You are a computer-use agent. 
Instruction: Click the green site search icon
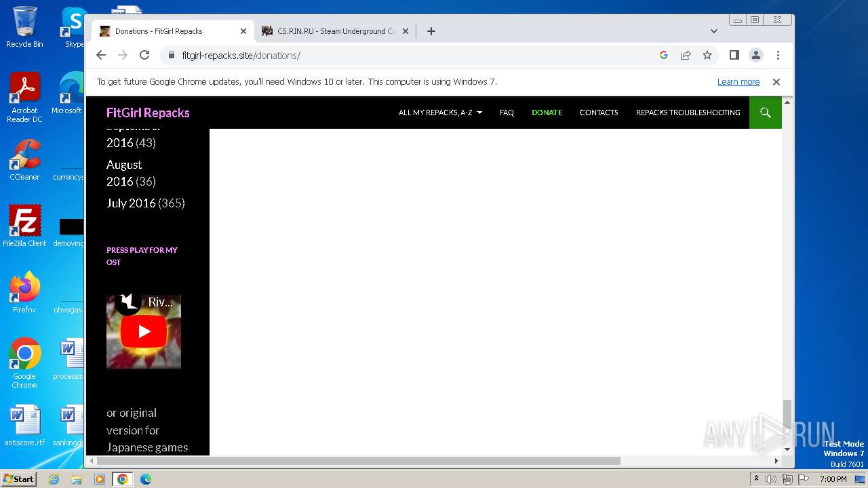(766, 113)
